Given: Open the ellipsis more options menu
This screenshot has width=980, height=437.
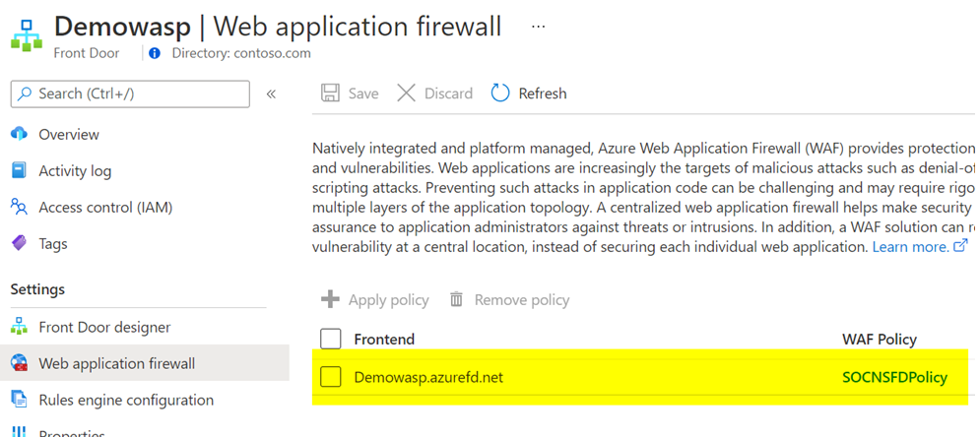Looking at the screenshot, I should coord(538,27).
